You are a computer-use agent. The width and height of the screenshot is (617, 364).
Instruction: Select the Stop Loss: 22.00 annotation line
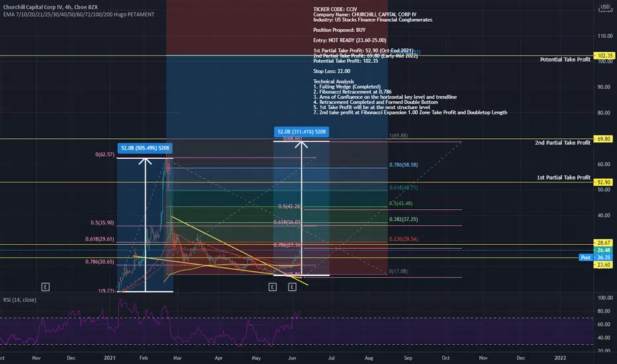click(332, 71)
